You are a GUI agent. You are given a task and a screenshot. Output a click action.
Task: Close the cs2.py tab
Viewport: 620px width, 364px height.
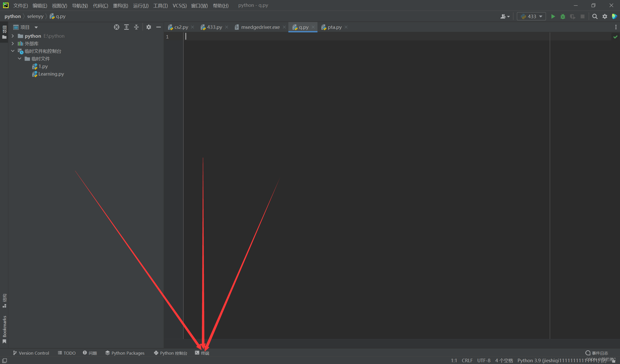[193, 27]
